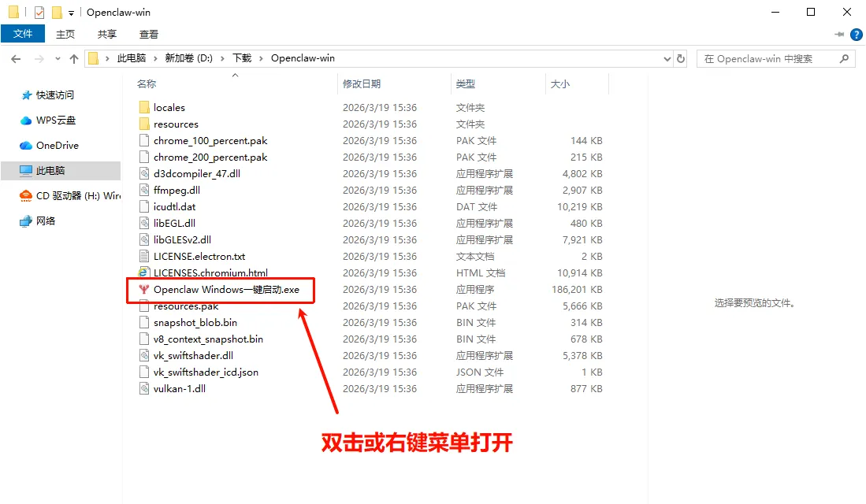866x504 pixels.
Task: Switch to the 共享 ribbon tab
Action: pos(107,34)
